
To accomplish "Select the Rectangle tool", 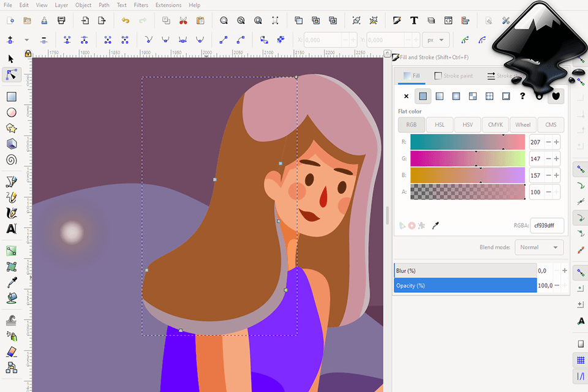I will pyautogui.click(x=11, y=97).
